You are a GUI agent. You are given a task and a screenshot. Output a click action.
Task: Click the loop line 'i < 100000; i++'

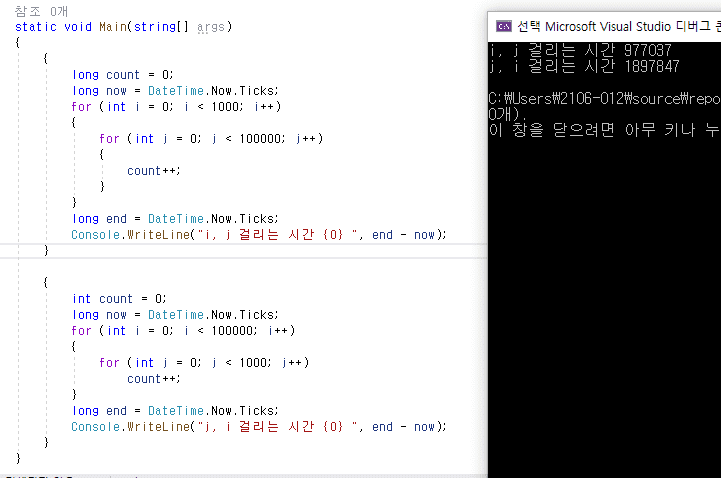183,331
